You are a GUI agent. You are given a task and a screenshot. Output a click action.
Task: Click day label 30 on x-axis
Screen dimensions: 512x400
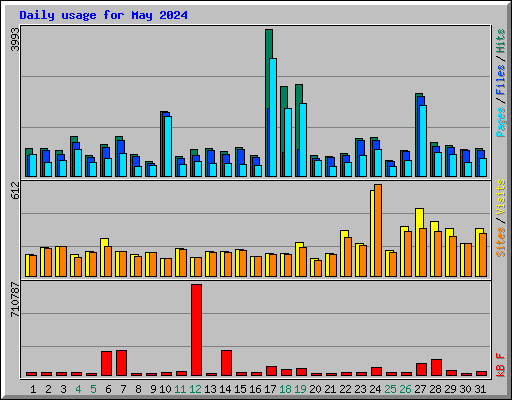pos(465,389)
